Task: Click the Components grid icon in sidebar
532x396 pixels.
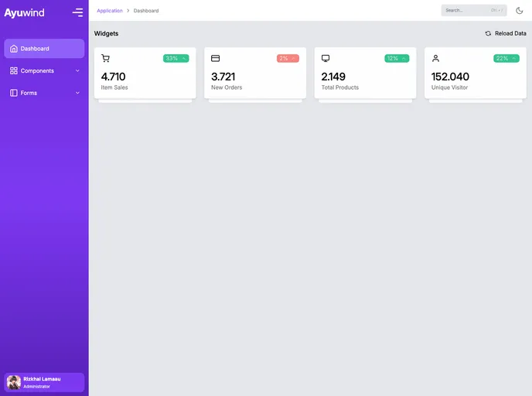Action: (14, 71)
